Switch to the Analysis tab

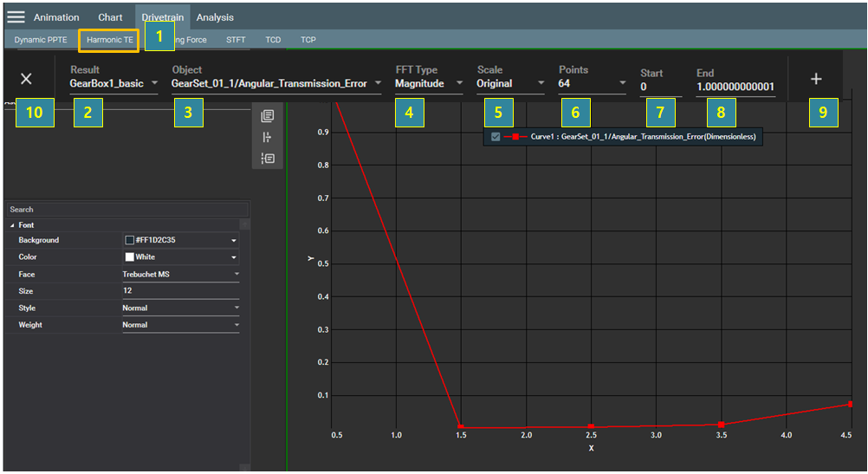click(215, 17)
